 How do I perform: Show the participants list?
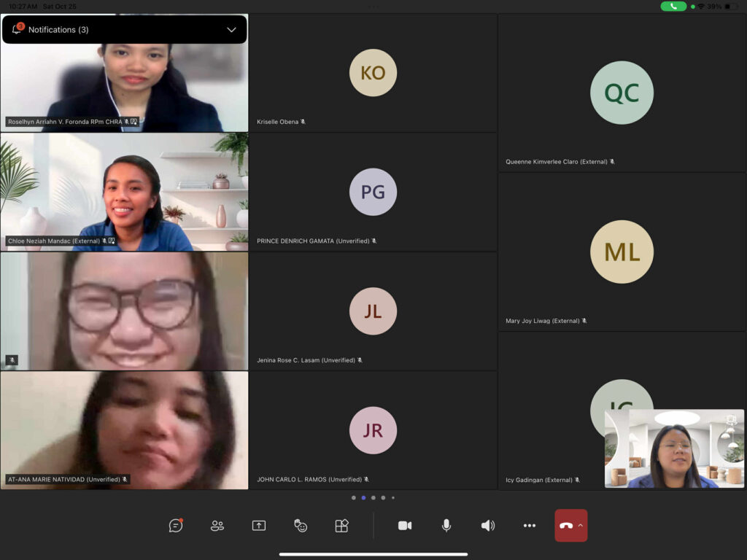217,525
